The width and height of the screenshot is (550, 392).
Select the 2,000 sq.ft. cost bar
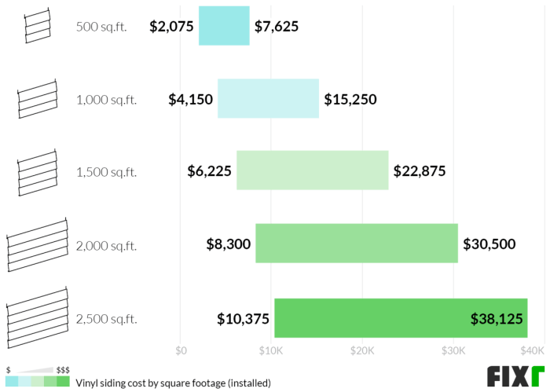(x=356, y=244)
